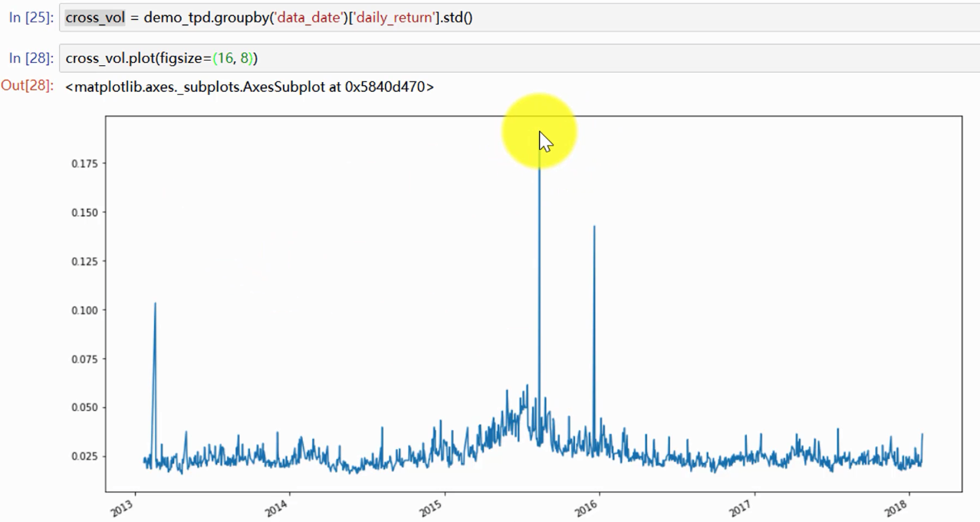Click the 0.075 y-axis tick label

pos(83,359)
